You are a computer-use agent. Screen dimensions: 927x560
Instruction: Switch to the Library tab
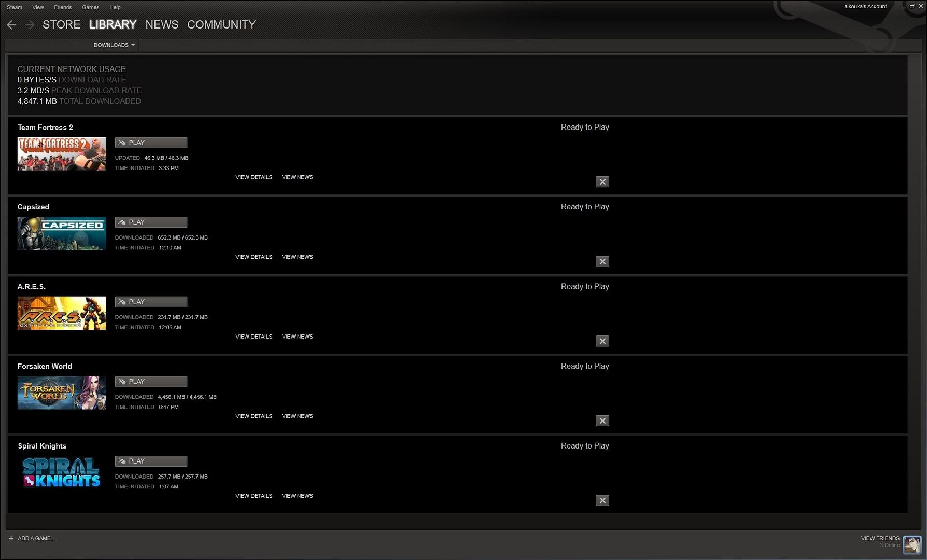pyautogui.click(x=113, y=25)
